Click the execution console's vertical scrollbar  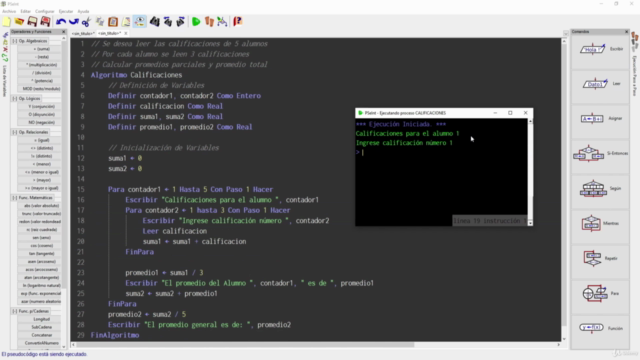(530, 172)
